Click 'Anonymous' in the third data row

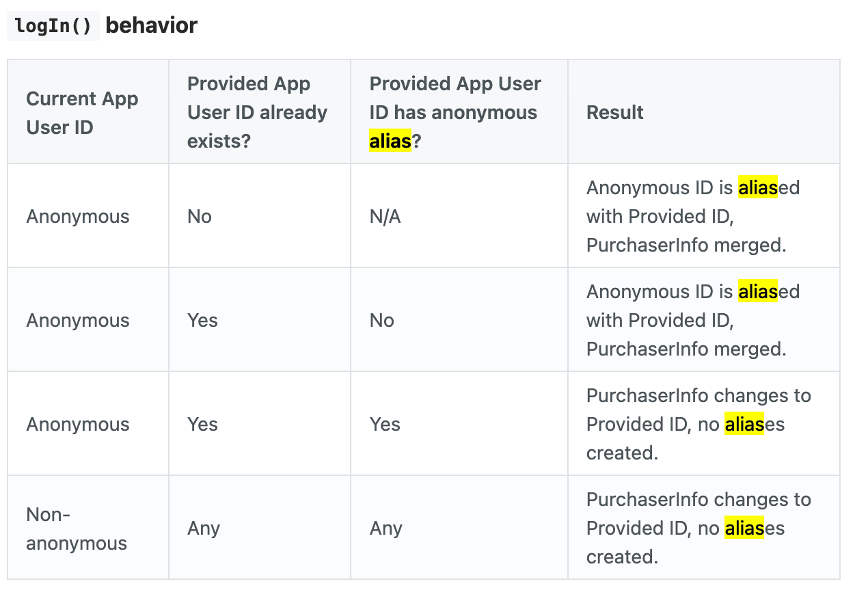[78, 425]
